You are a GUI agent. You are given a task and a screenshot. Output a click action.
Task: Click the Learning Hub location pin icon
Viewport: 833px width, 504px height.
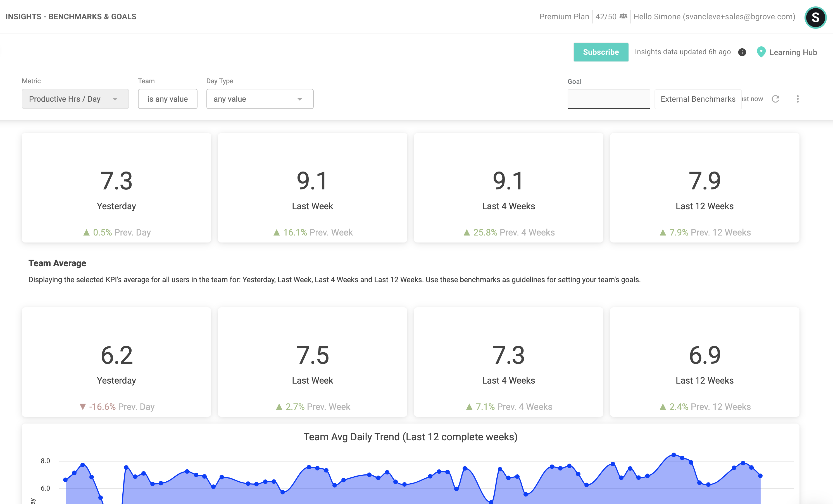tap(761, 52)
